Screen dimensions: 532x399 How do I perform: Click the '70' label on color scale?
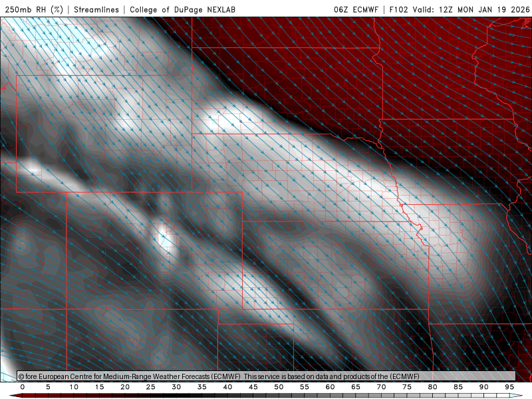coord(381,387)
